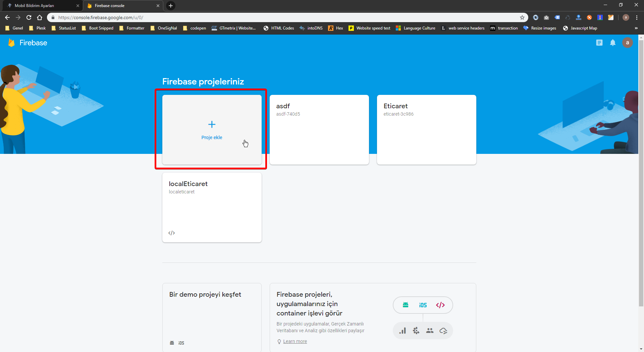Click the notepad extension icon
The height and width of the screenshot is (352, 644).
pos(611,17)
